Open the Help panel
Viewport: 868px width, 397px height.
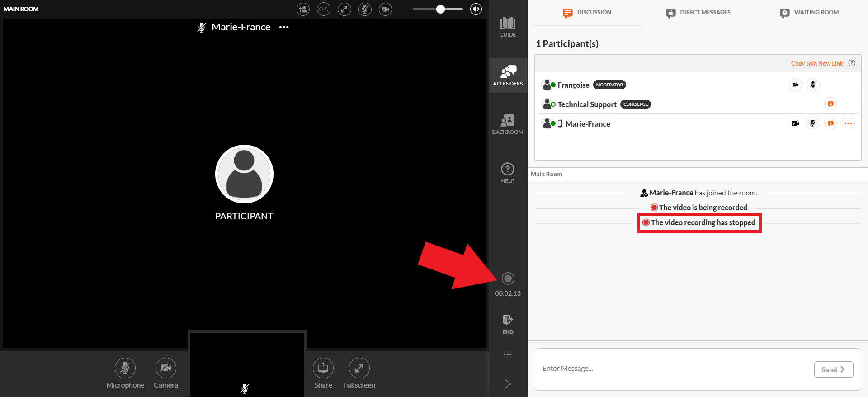coord(508,173)
